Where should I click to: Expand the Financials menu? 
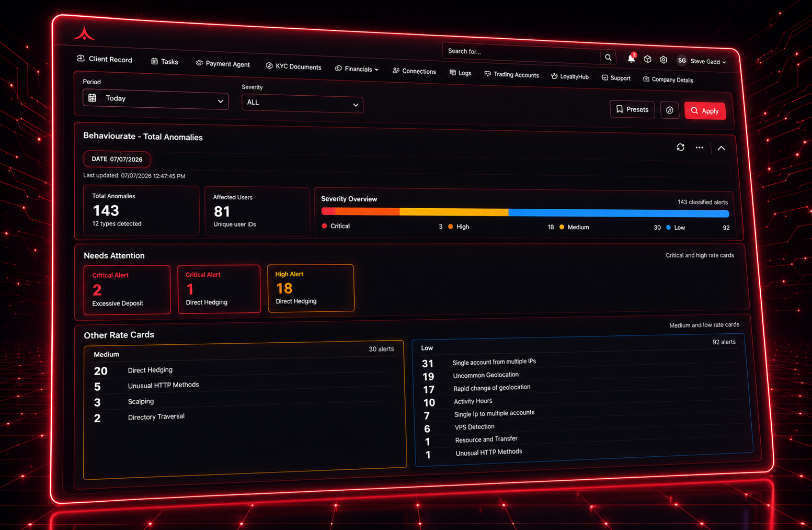click(357, 69)
